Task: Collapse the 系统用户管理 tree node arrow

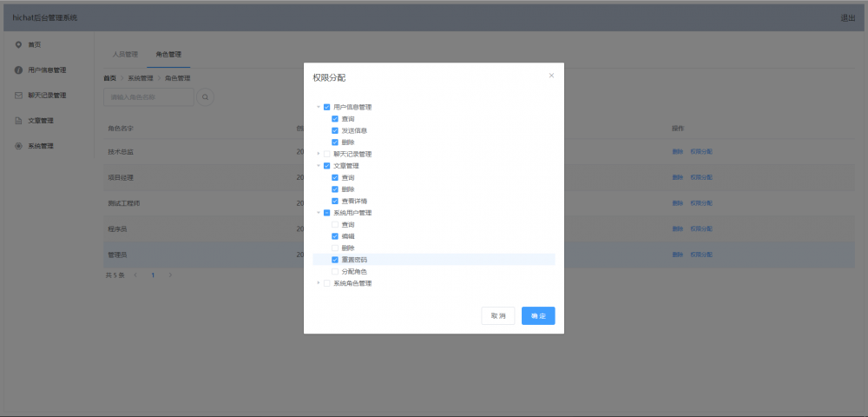Action: click(319, 213)
